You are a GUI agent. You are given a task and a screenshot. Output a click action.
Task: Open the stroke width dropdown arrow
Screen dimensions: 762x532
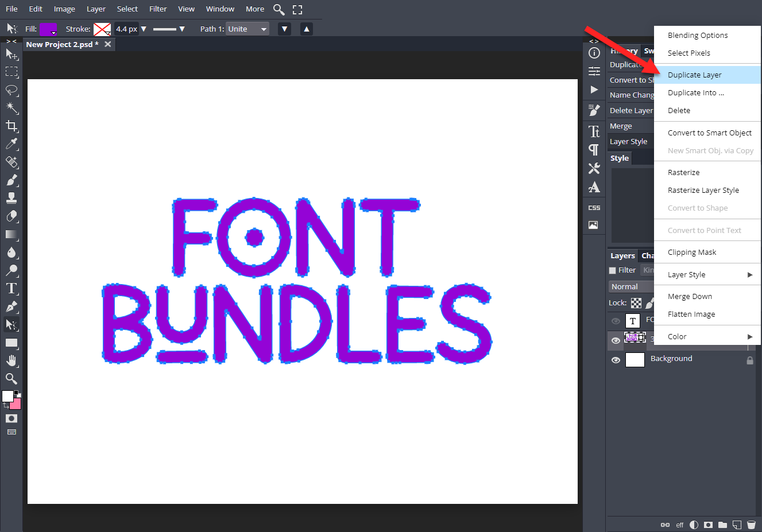click(x=144, y=29)
